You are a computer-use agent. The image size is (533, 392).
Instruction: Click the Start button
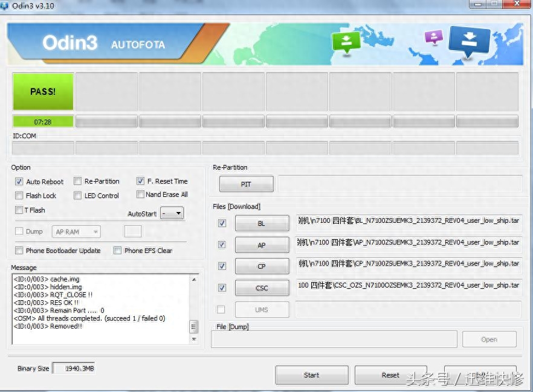pos(311,375)
